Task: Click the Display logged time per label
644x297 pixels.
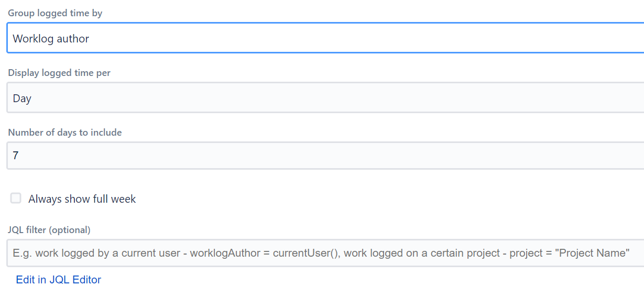Action: 59,73
